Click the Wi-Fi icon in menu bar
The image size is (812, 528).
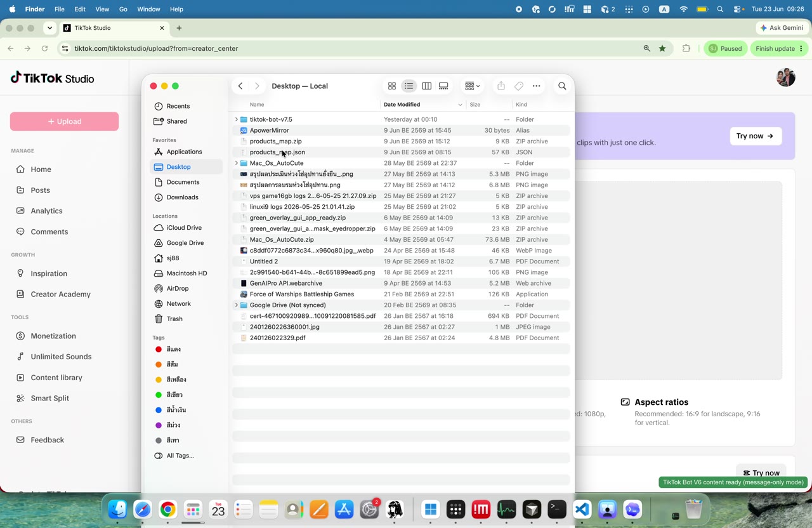tap(683, 10)
